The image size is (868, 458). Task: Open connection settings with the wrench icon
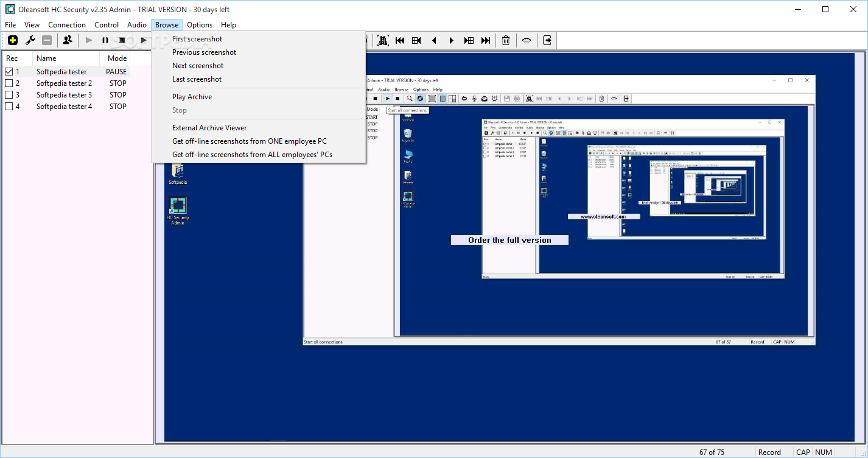(x=30, y=40)
